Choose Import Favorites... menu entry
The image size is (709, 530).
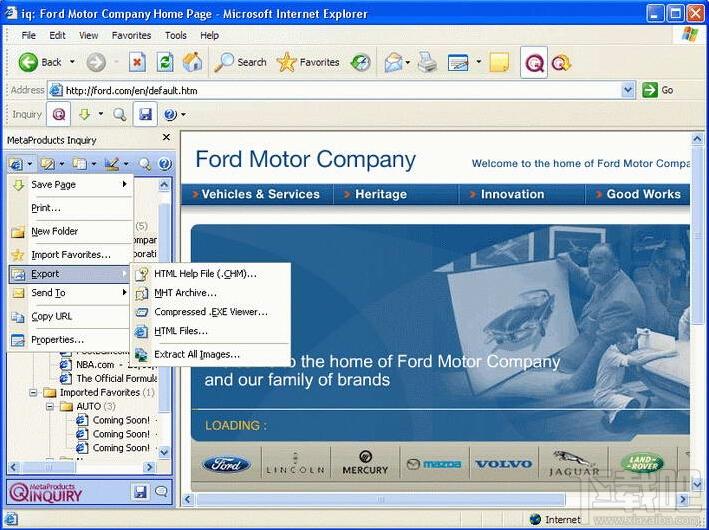coord(71,255)
